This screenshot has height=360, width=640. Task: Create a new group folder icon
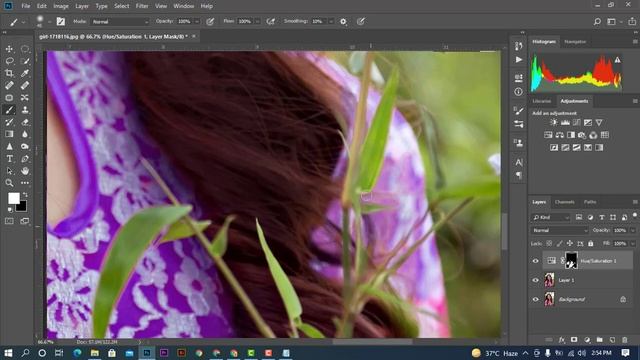click(599, 340)
